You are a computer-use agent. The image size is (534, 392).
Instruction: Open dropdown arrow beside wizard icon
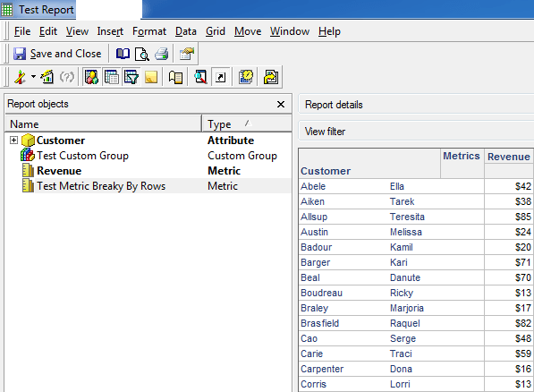(x=33, y=76)
